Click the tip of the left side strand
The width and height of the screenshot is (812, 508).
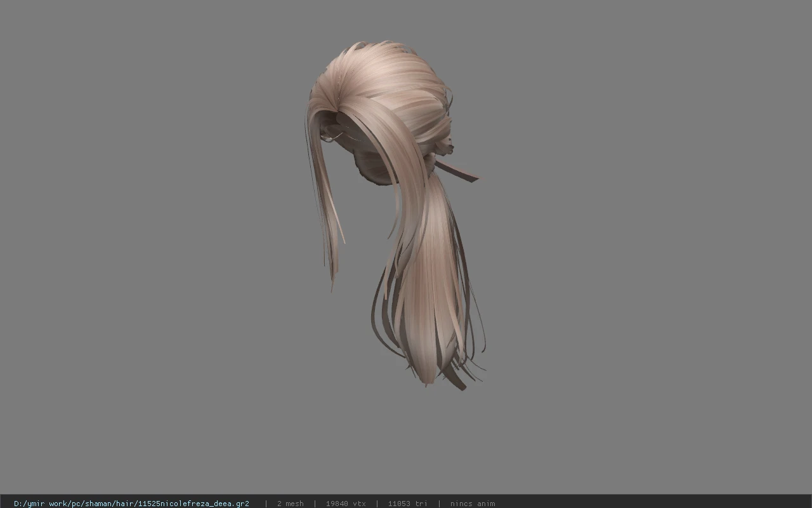(332, 283)
